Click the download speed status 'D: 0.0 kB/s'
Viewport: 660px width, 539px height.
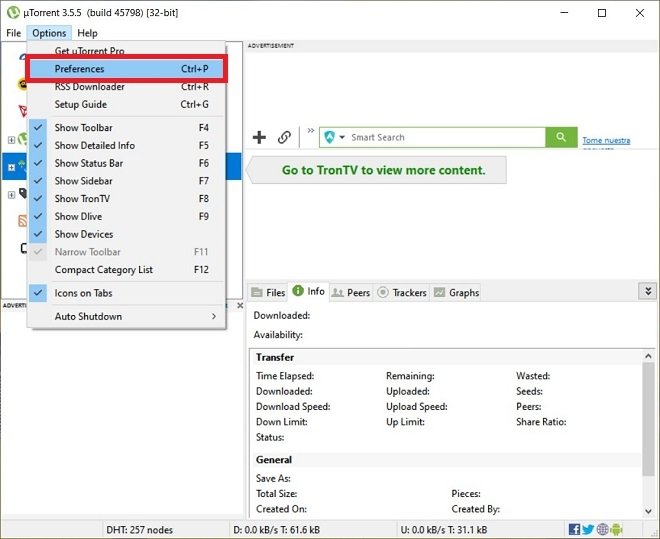(277, 530)
